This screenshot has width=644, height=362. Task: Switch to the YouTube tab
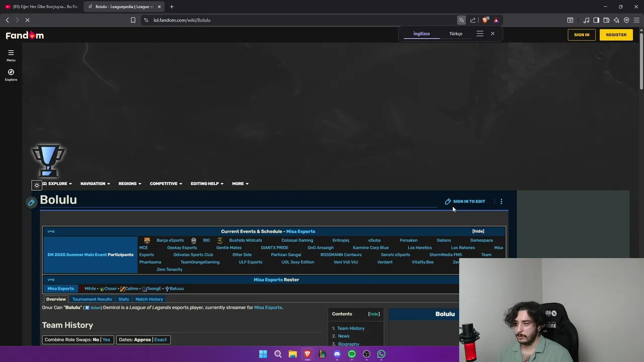42,7
